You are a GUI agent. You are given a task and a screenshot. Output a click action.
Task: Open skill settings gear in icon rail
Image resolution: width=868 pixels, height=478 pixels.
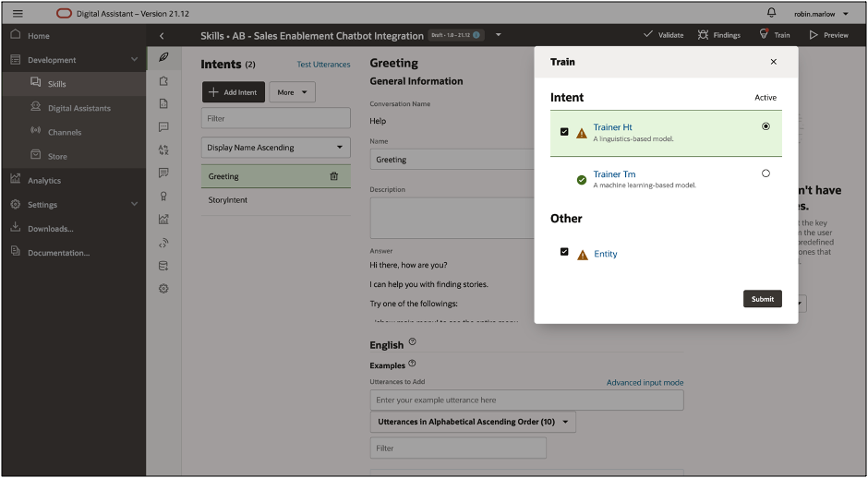point(163,289)
